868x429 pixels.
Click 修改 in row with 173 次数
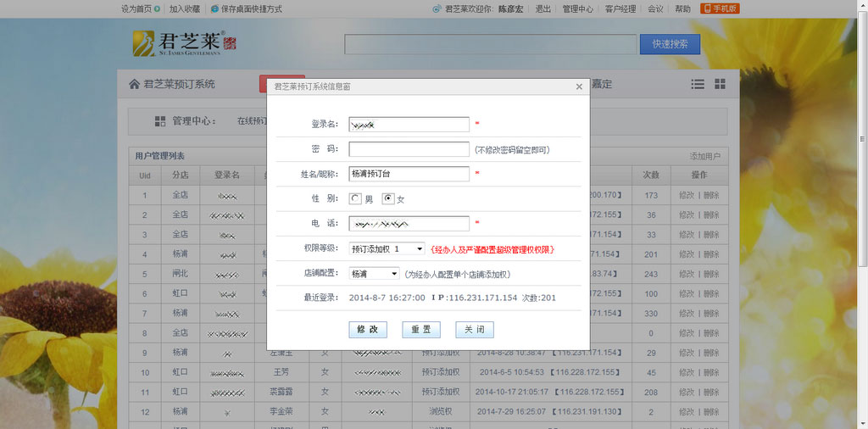point(687,195)
